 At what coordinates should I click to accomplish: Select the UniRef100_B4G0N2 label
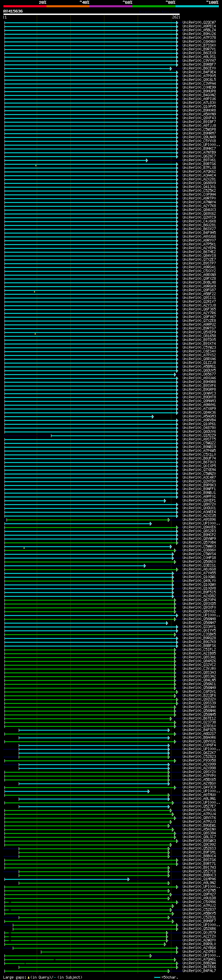coord(199,95)
